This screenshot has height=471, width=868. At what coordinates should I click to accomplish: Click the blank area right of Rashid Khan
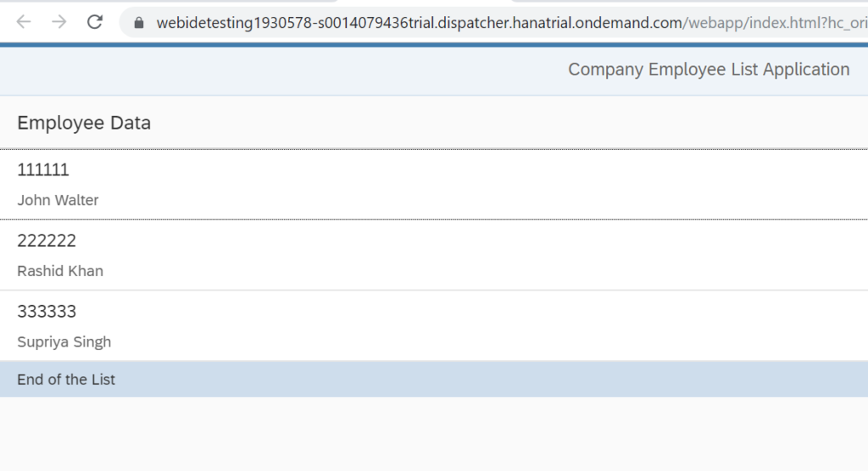[487, 270]
